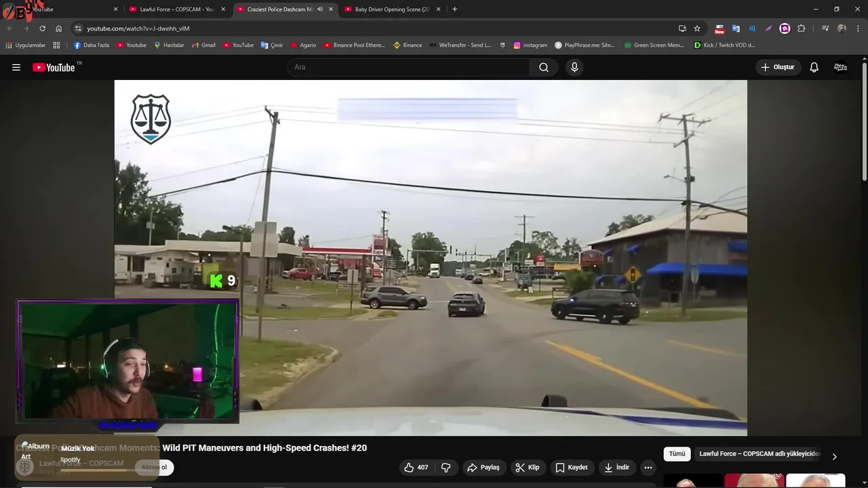Create a clip with Klip
This screenshot has height=488, width=868.
click(527, 467)
